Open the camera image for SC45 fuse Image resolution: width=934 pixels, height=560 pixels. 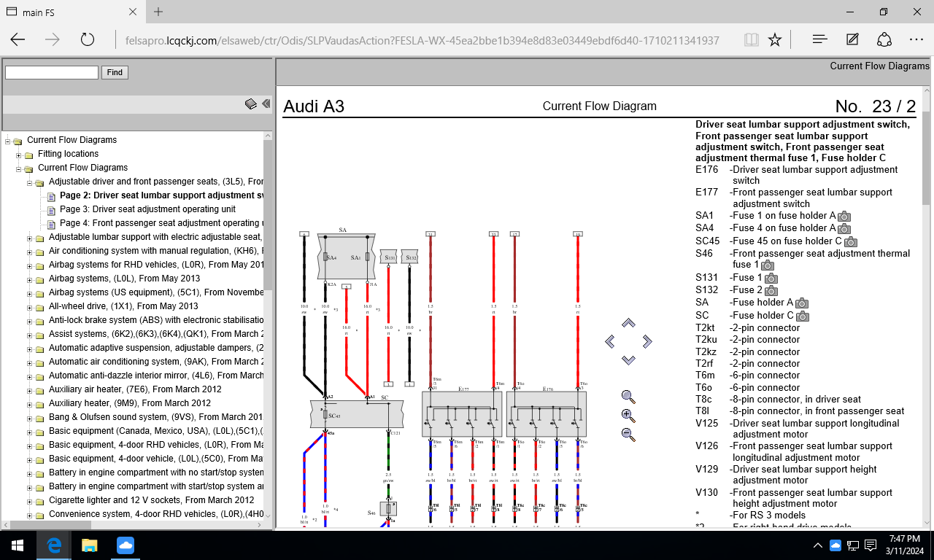[x=850, y=241]
